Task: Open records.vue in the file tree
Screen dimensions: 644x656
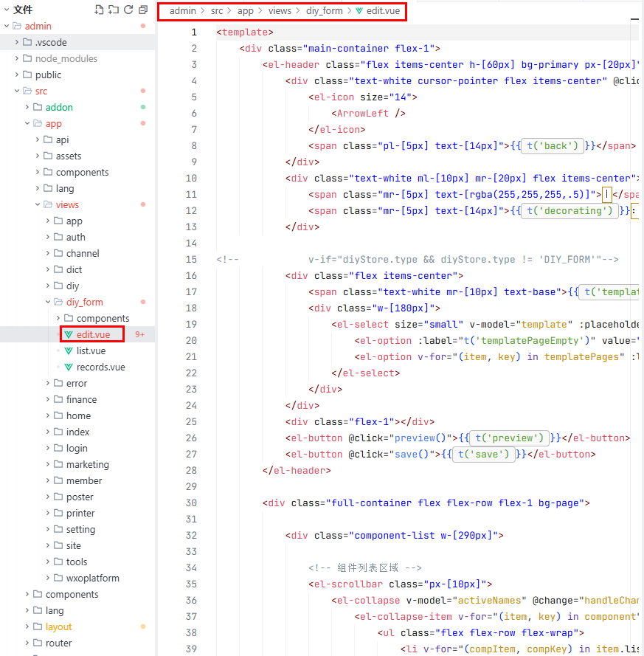Action: 100,367
